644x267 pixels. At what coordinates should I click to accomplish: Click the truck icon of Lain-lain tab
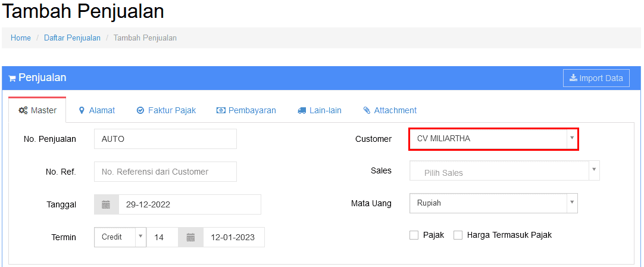[x=302, y=110]
